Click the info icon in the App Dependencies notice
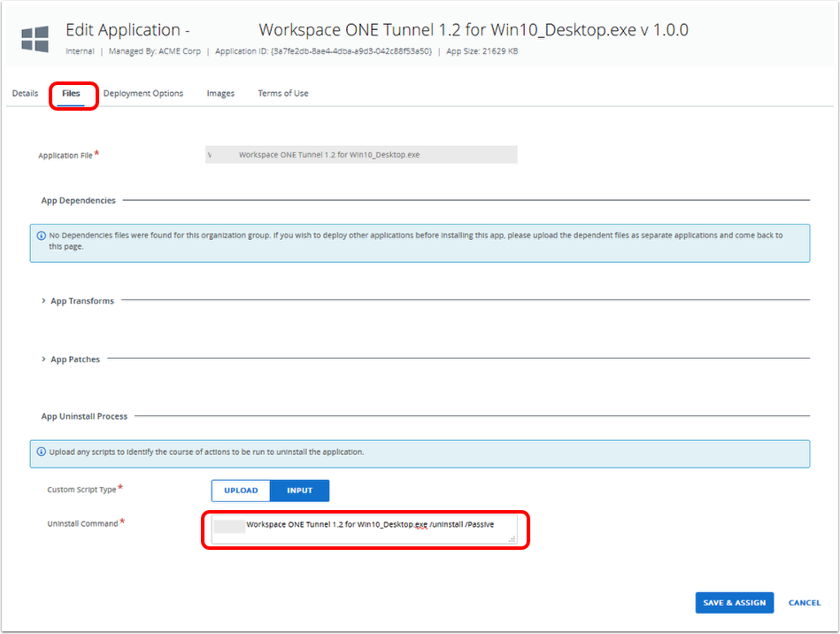 [42, 236]
